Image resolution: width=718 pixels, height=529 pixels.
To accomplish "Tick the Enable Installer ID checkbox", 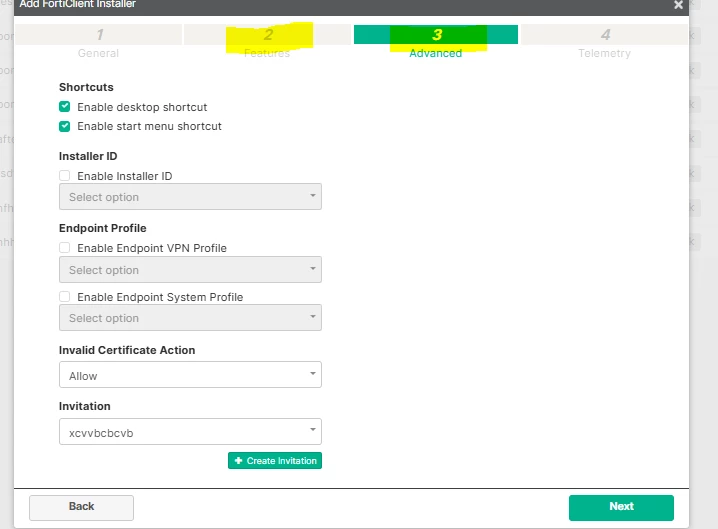I will point(65,176).
